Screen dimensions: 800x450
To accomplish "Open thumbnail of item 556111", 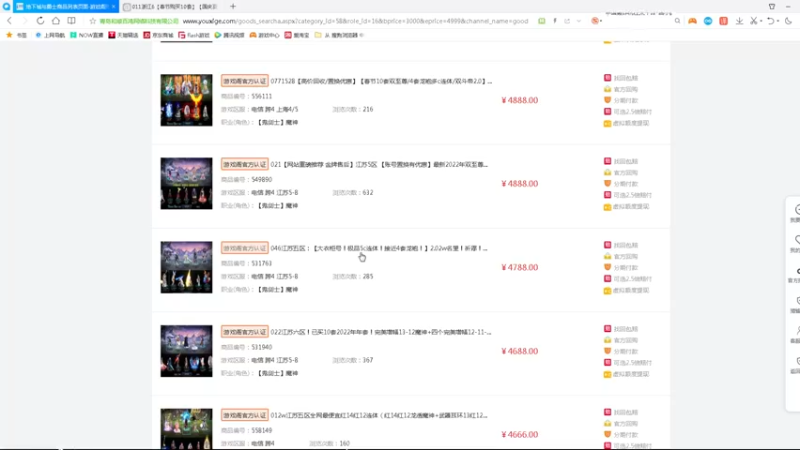I will pos(186,100).
